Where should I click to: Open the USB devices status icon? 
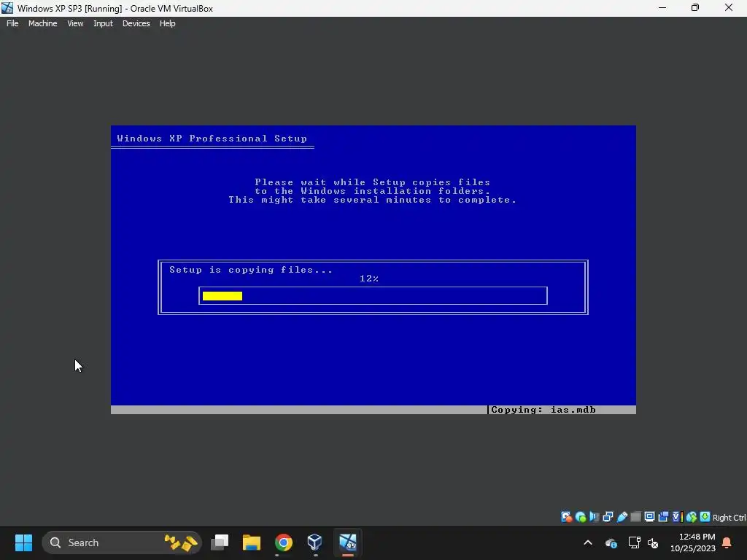click(x=622, y=517)
